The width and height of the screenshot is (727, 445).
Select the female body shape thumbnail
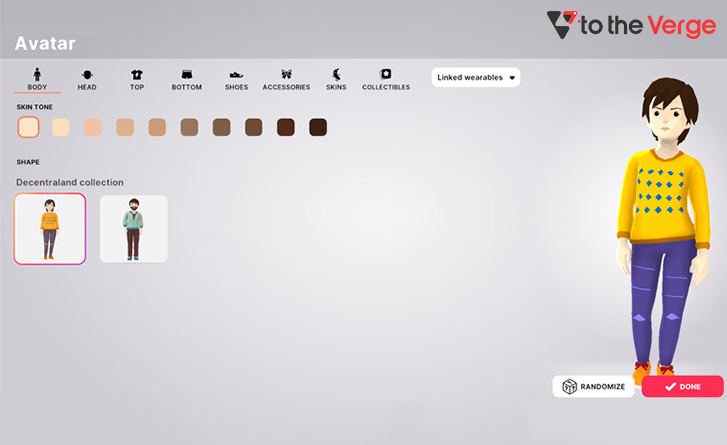point(50,229)
